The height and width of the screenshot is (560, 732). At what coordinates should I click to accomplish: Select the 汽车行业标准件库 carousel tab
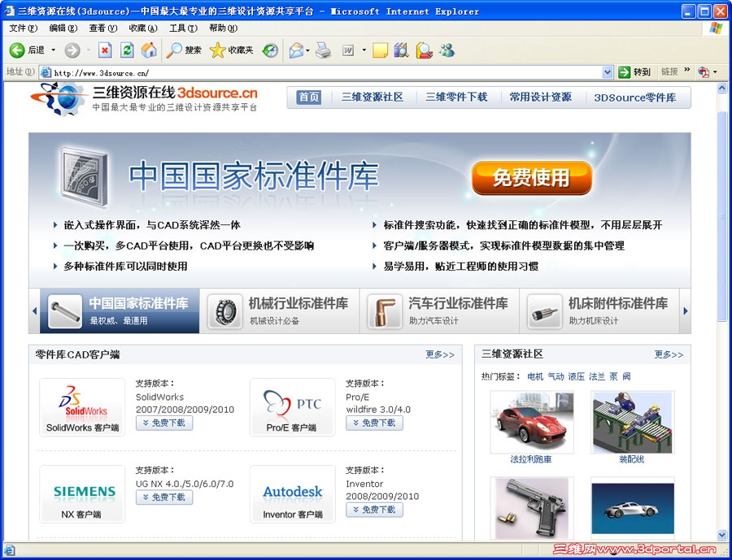pyautogui.click(x=440, y=310)
